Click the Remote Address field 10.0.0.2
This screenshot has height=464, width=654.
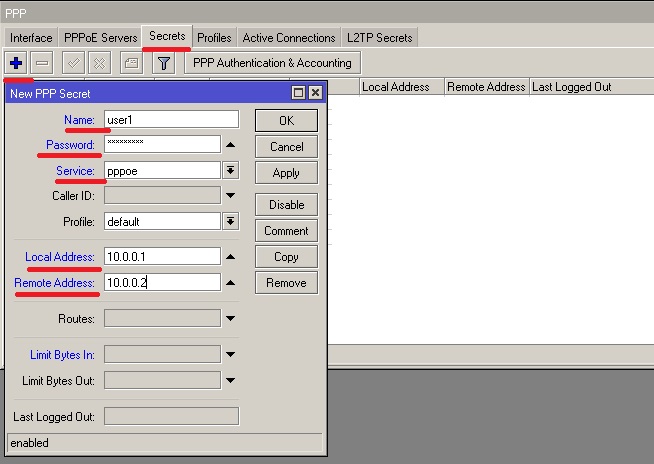pyautogui.click(x=162, y=282)
